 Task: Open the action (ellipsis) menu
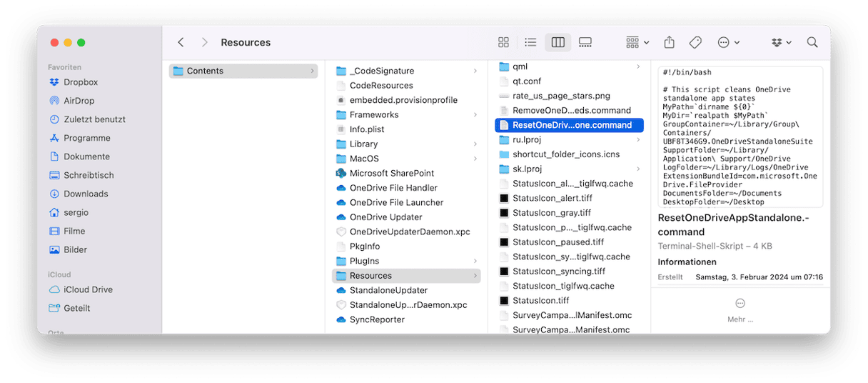coord(728,43)
